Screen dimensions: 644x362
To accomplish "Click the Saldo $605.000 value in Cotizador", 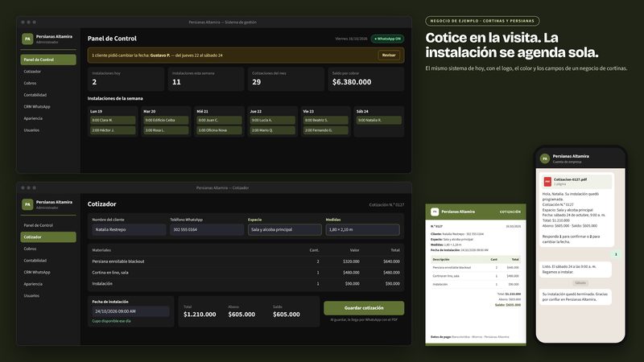I will pos(287,315).
